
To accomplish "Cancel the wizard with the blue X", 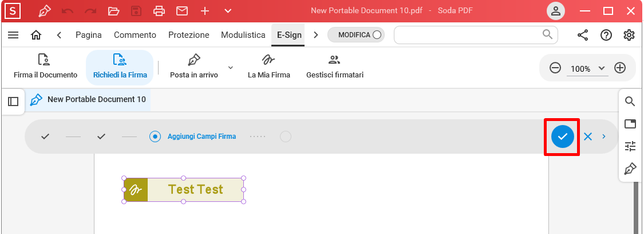I will click(588, 136).
